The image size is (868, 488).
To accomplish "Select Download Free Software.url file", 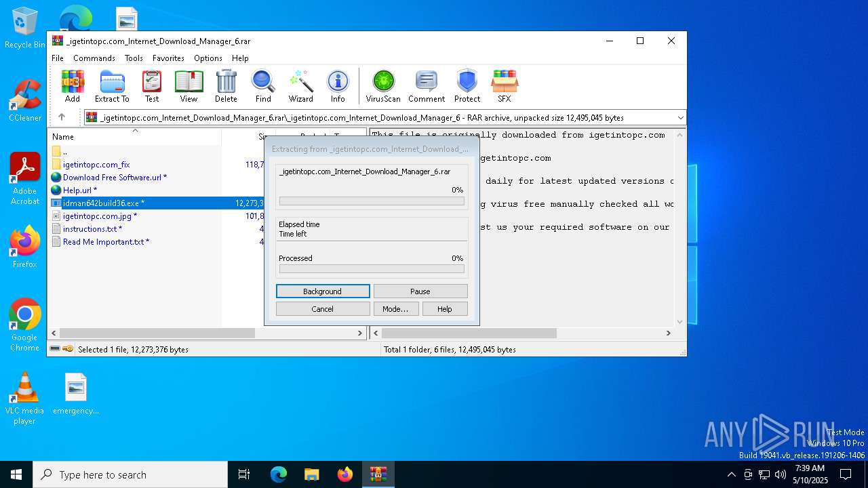I will tap(115, 178).
